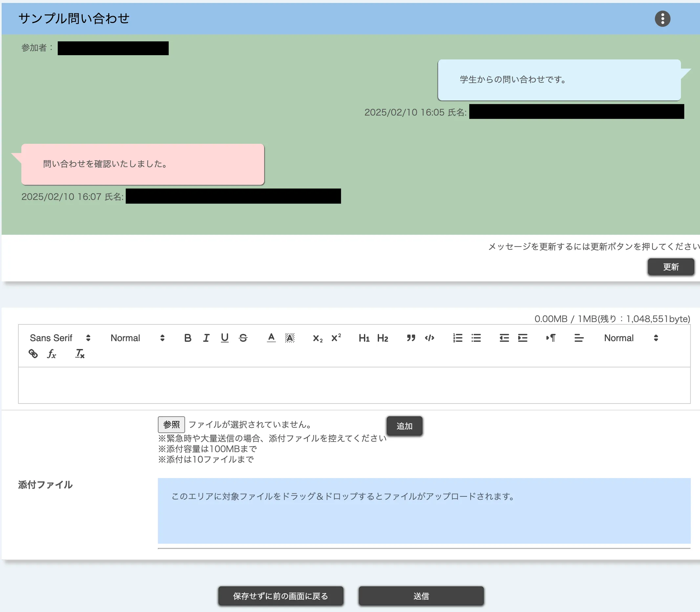The image size is (700, 612).
Task: Open the text alignment picker
Action: (x=579, y=338)
